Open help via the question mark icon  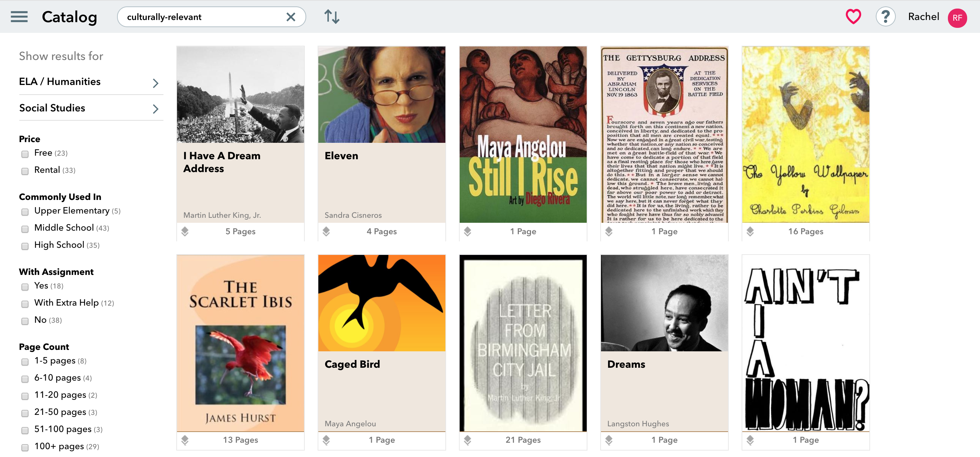coord(885,17)
